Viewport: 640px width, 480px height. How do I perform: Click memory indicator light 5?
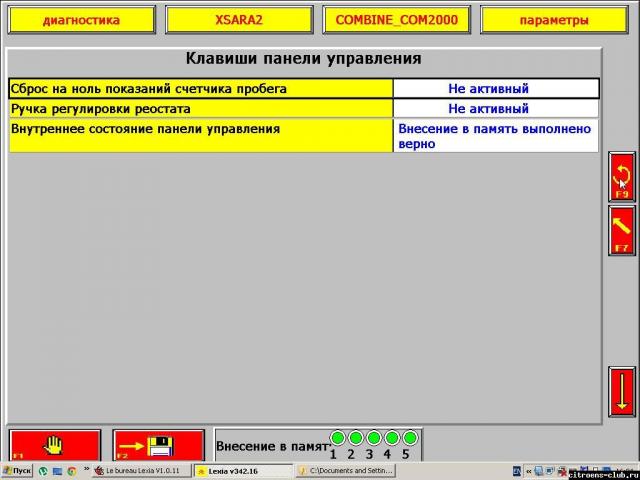(x=410, y=438)
